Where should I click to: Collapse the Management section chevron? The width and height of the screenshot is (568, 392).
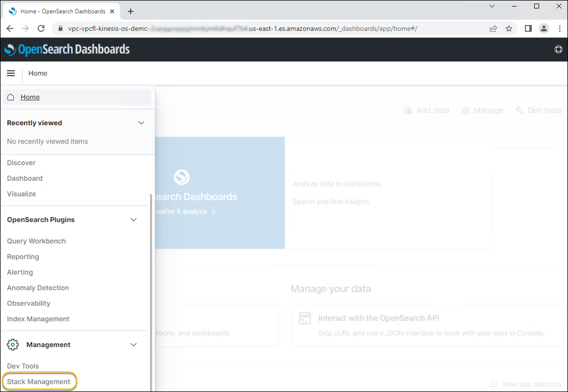click(x=134, y=345)
